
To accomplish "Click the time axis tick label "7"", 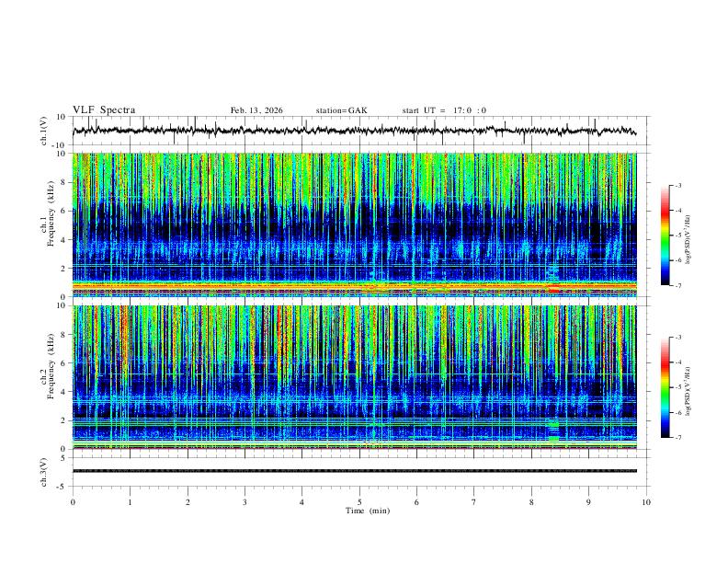I will 474,502.
